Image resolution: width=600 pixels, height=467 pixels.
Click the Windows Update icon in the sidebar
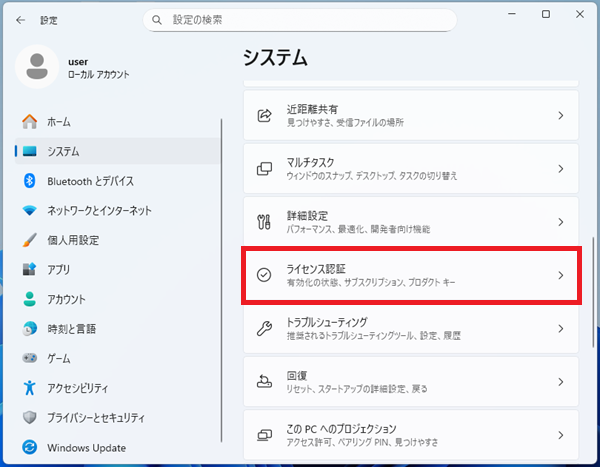point(29,447)
